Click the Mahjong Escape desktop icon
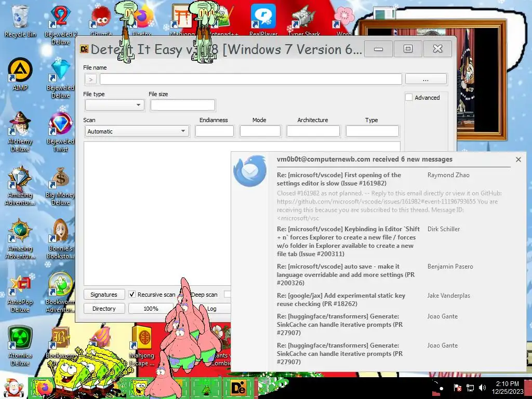Viewport: 532px width, 399px height. (142, 346)
